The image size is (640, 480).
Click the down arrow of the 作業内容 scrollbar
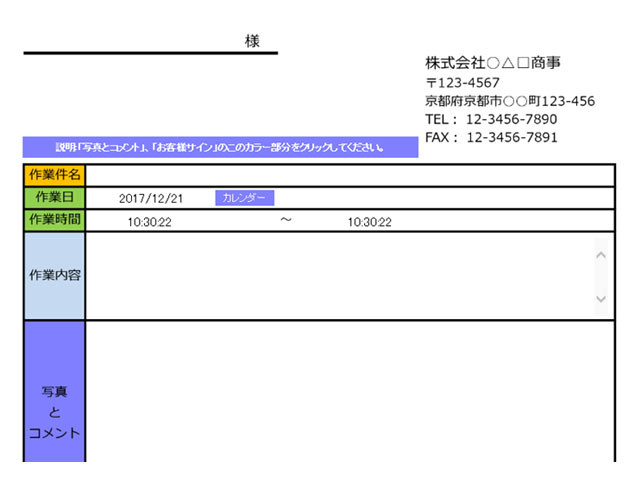(601, 299)
